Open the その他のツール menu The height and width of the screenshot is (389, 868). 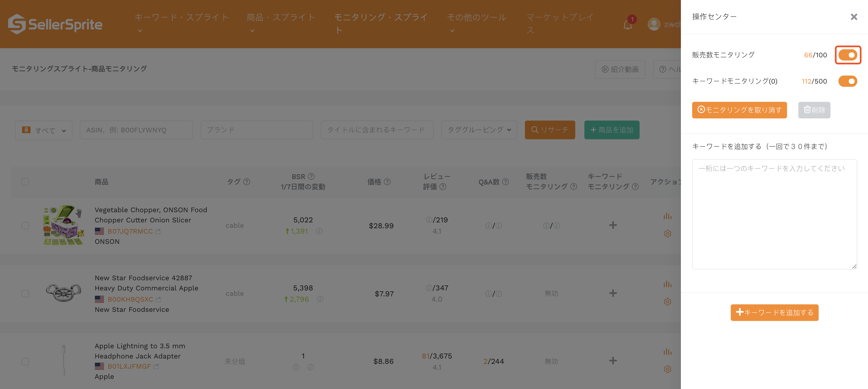tap(476, 17)
